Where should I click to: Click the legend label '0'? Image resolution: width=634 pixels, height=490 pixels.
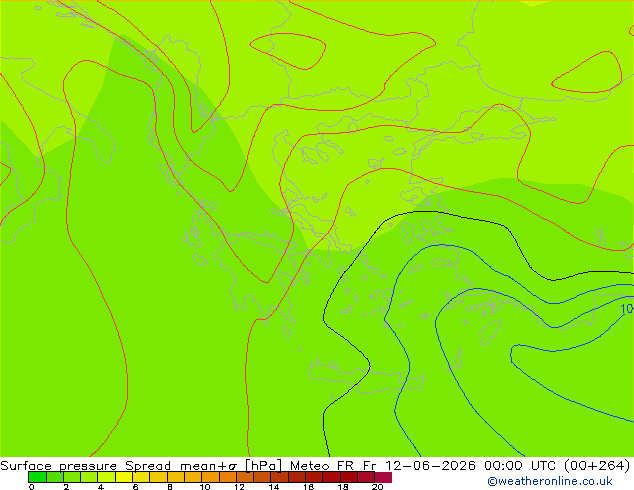(x=32, y=487)
